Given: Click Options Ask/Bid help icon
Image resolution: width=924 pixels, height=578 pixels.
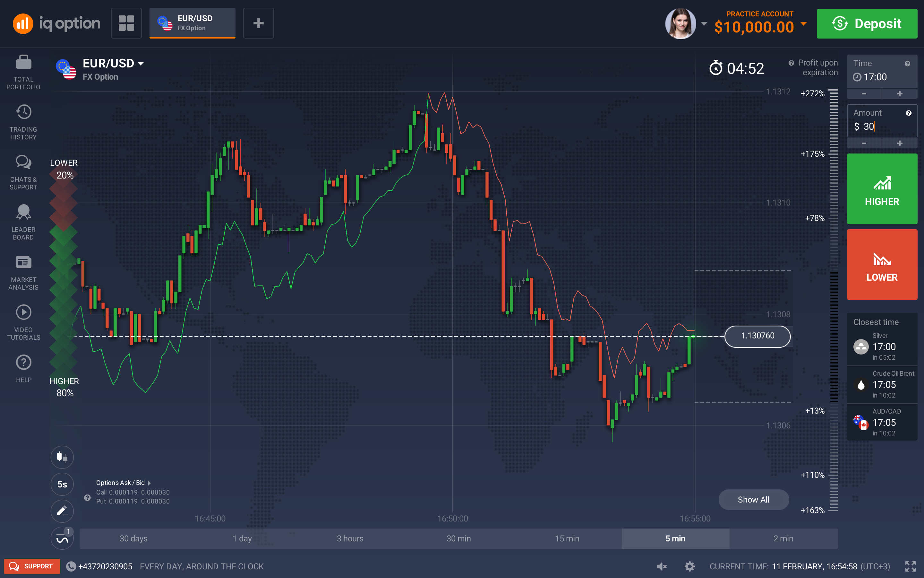Looking at the screenshot, I should coord(88,498).
